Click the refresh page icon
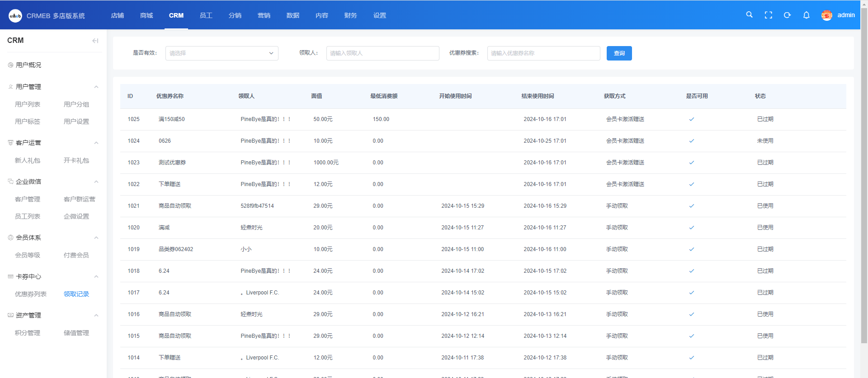The image size is (868, 378). (x=787, y=15)
